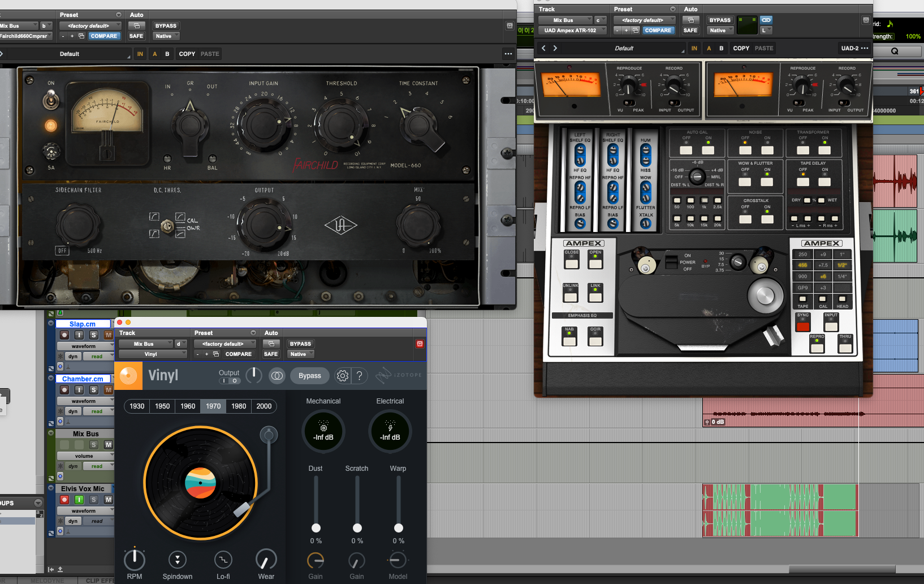Open the Vinyl help question mark
Image resolution: width=924 pixels, height=584 pixels.
pyautogui.click(x=359, y=376)
